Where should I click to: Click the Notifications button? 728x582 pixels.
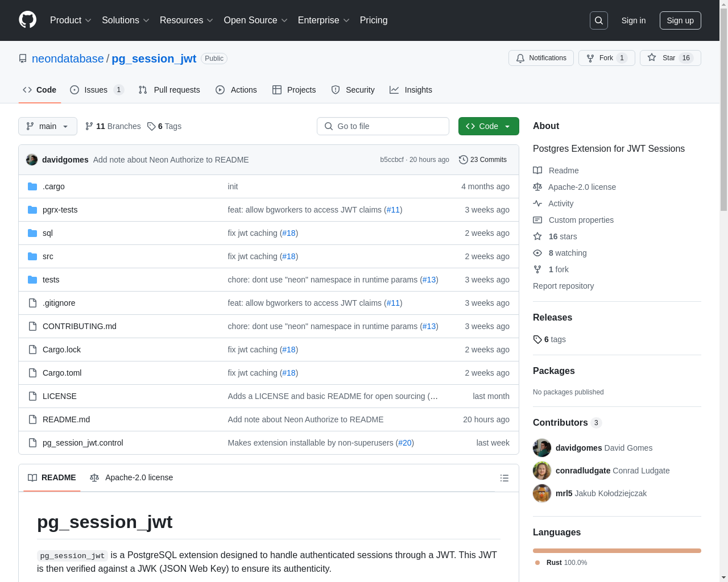coord(541,58)
